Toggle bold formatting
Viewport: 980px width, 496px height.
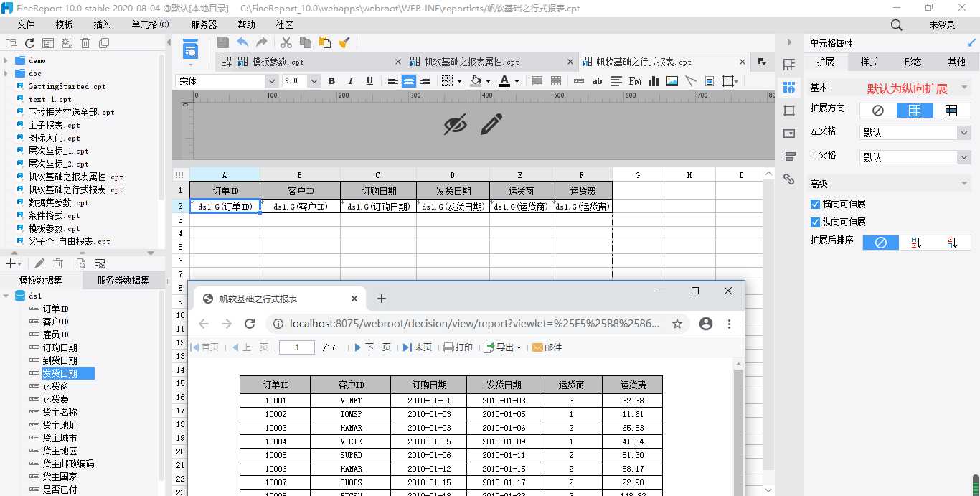coord(331,81)
